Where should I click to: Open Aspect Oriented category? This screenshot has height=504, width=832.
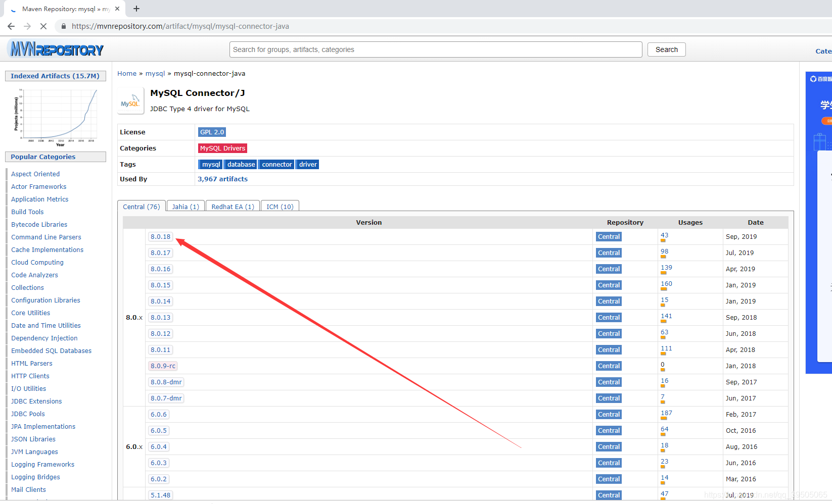tap(35, 174)
